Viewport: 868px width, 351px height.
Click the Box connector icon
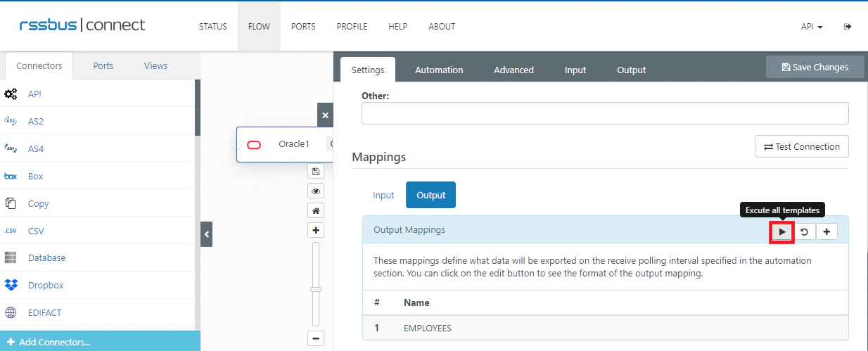tap(11, 176)
